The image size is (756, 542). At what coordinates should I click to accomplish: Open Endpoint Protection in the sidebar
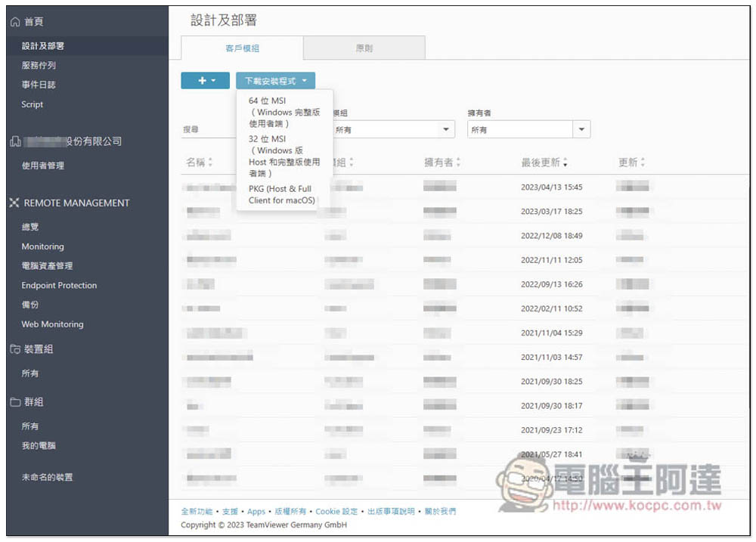[59, 286]
